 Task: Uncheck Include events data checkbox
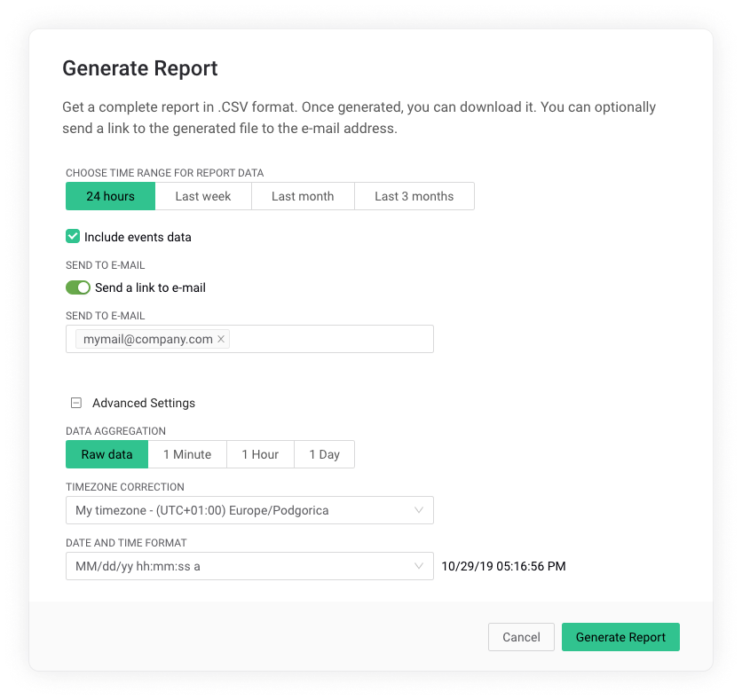(73, 237)
